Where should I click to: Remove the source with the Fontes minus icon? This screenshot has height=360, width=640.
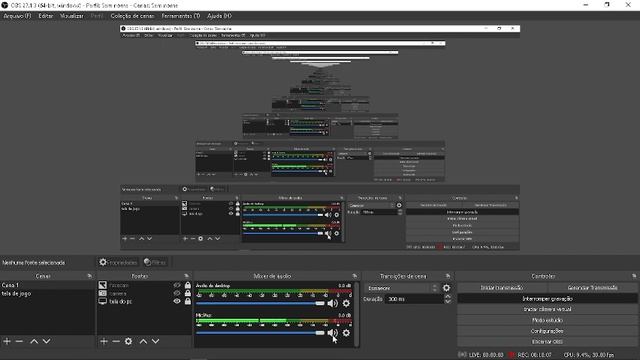(116, 341)
